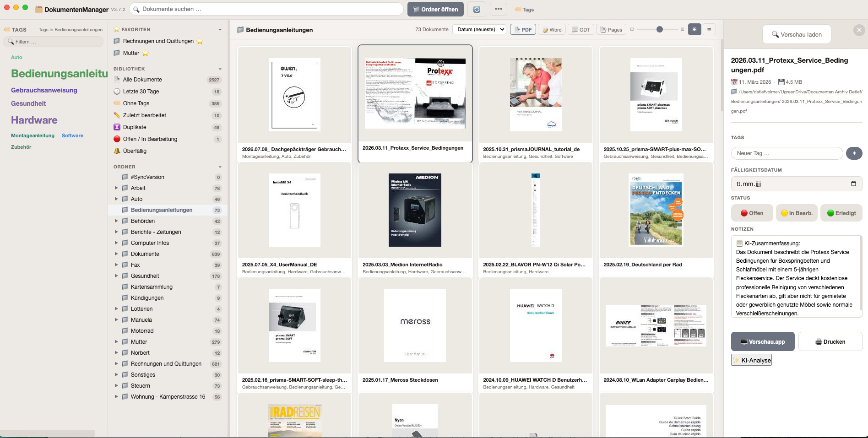Viewport: 868px width, 438px height.
Task: Open the Datum (neueste) sort dropdown
Action: (x=479, y=29)
